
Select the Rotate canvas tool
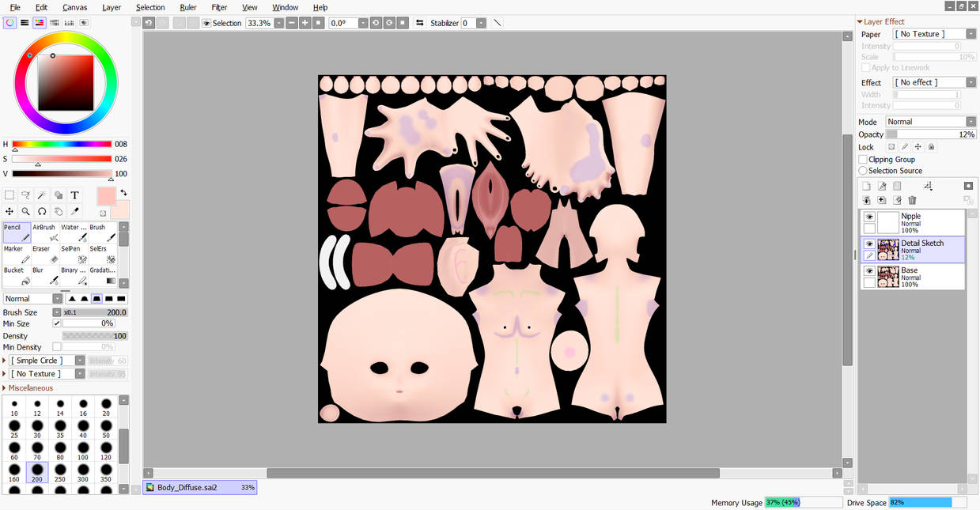(42, 211)
